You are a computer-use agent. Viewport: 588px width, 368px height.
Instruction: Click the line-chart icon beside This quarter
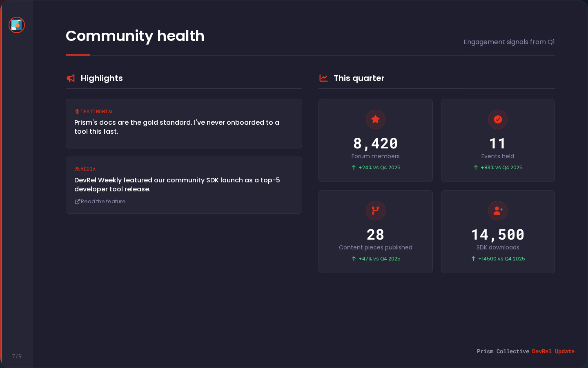(x=323, y=78)
